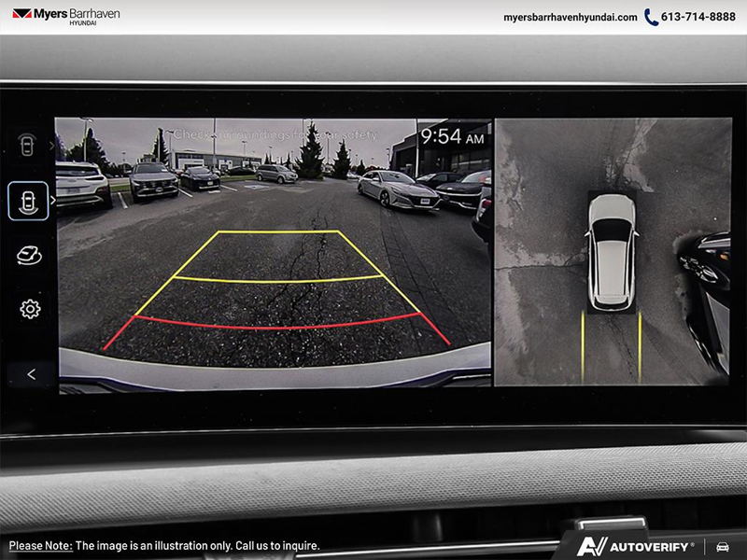Click the AutoVerify logo badge
747x560 pixels.
[635, 546]
